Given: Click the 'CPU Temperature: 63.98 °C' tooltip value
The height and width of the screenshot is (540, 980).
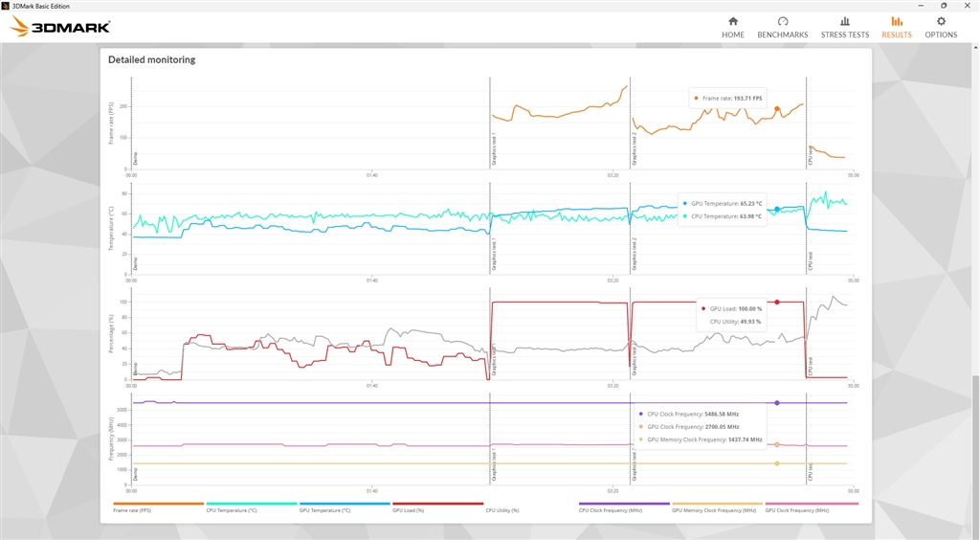Looking at the screenshot, I should point(726,216).
